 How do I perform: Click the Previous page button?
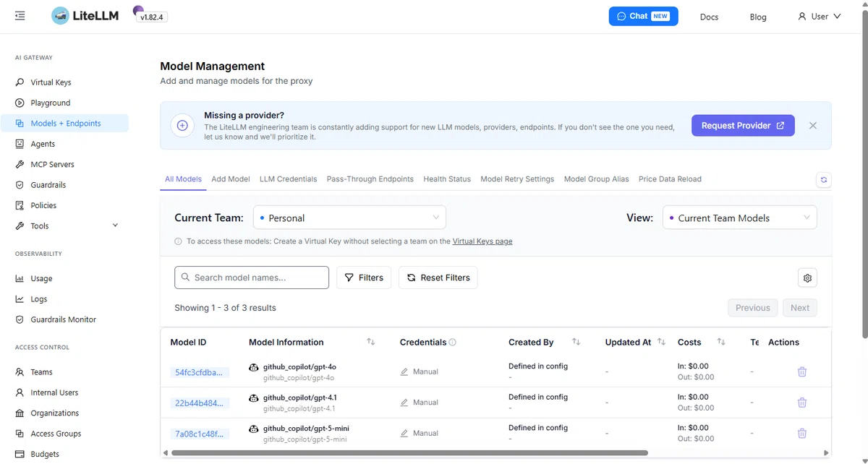coord(753,308)
